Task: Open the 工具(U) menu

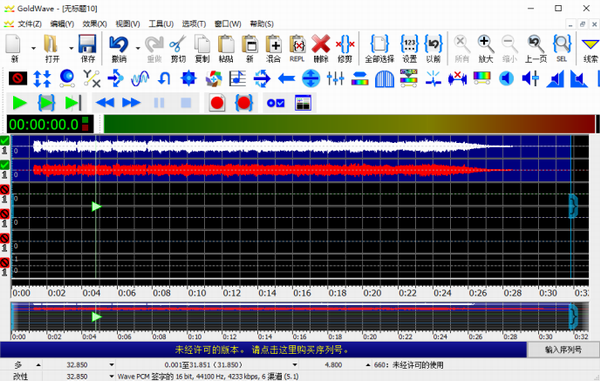Action: (x=161, y=24)
